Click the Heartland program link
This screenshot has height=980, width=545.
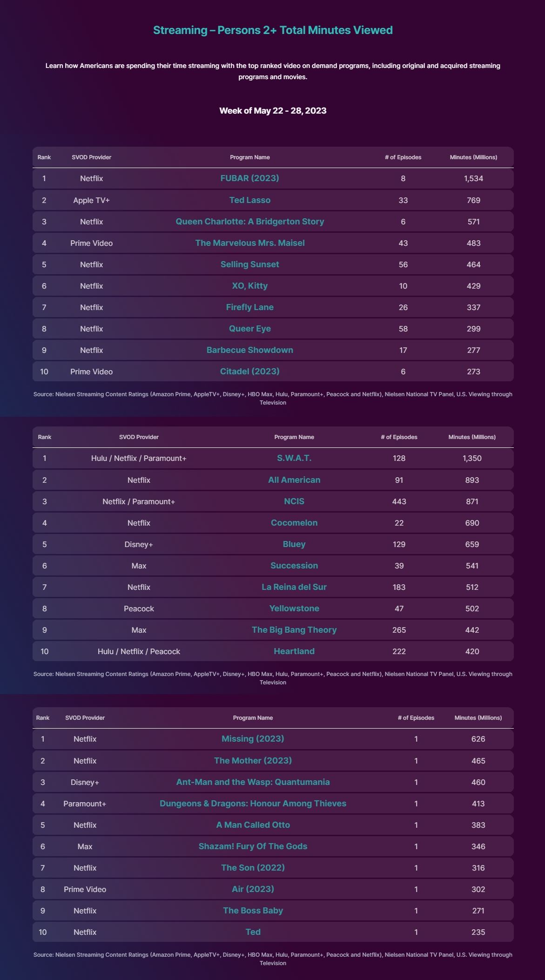[294, 651]
